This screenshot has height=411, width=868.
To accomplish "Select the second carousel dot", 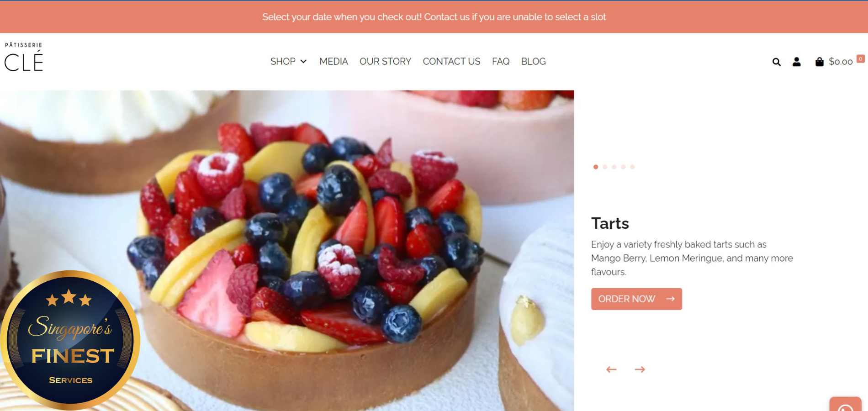I will pyautogui.click(x=605, y=167).
